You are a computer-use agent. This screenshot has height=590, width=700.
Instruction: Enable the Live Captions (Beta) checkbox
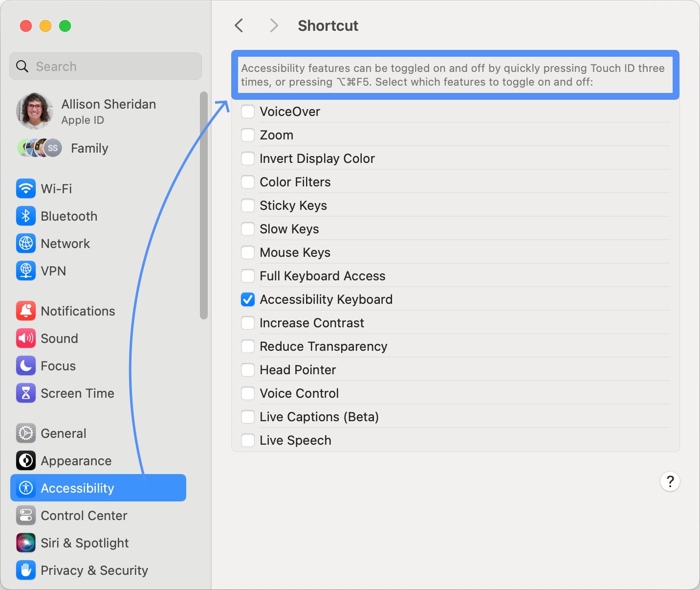[248, 417]
